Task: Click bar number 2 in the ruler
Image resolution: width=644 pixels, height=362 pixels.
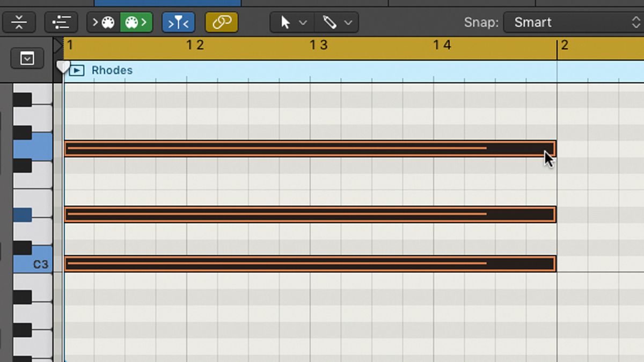Action: coord(565,45)
